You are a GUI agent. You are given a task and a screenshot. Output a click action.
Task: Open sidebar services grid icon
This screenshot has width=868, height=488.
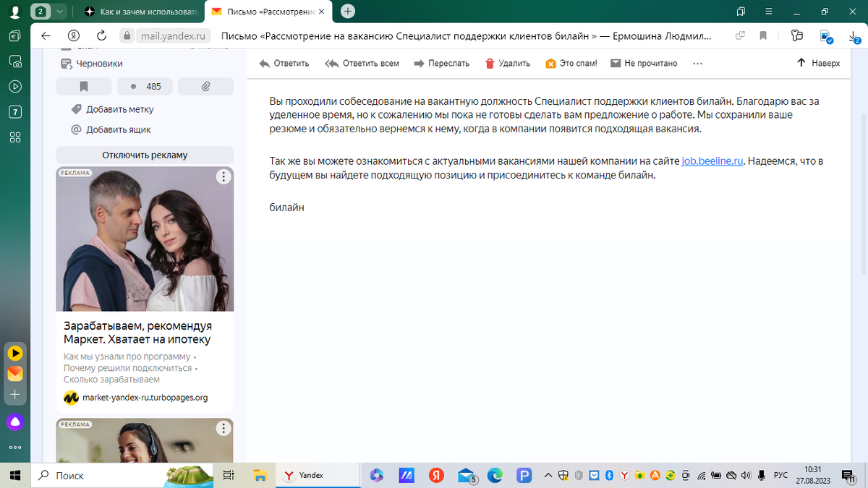(15, 137)
